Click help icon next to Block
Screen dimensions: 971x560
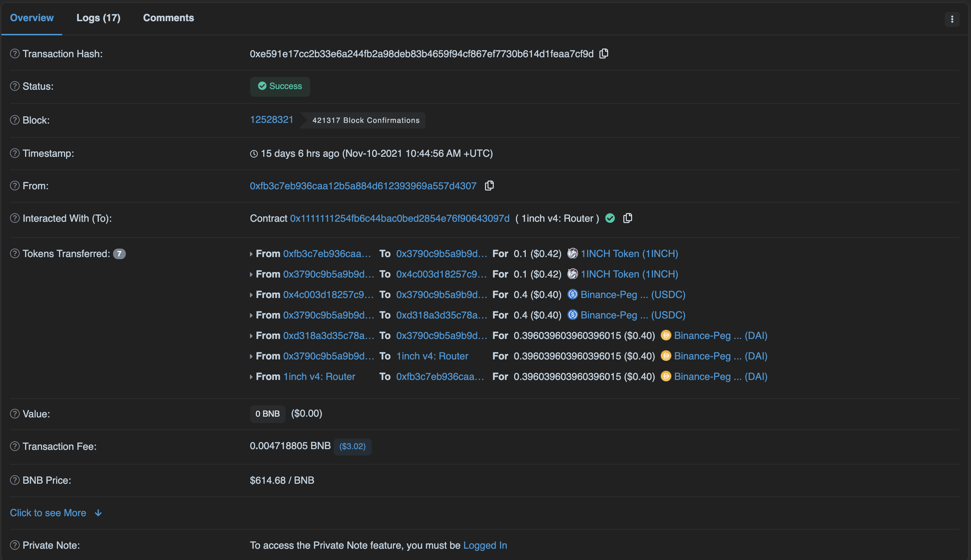pos(14,120)
